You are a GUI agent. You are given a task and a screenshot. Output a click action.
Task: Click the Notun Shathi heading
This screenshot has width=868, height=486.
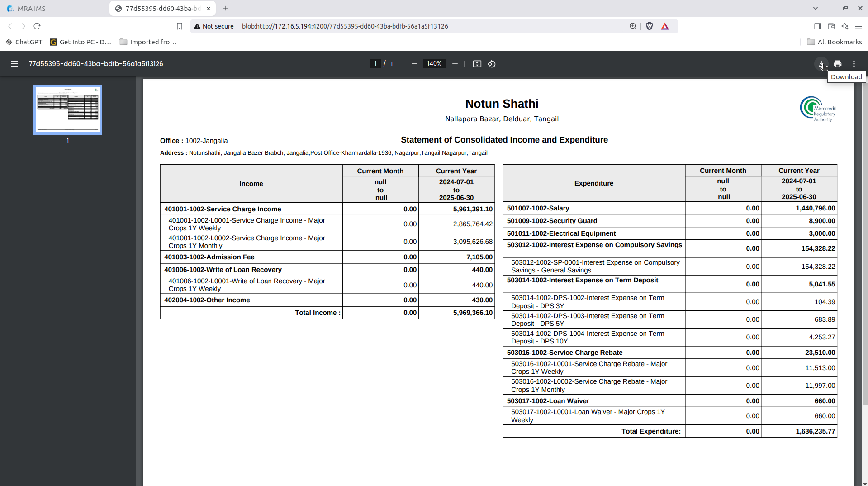point(502,104)
